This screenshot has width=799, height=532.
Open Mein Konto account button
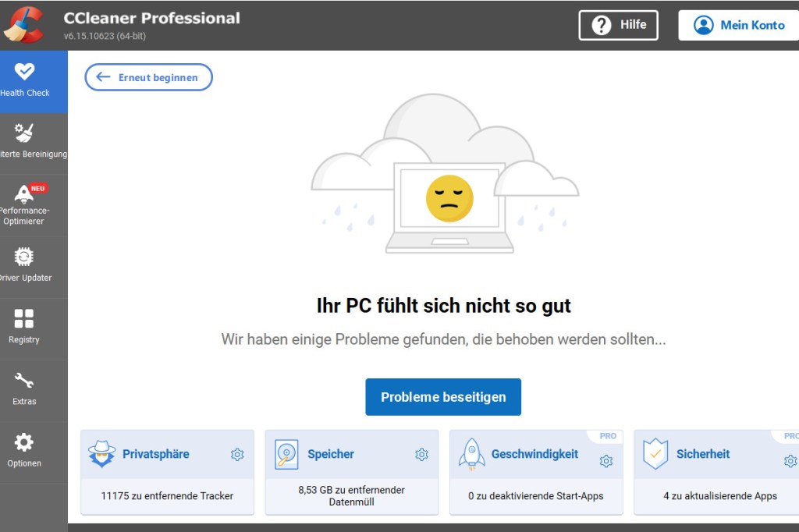[x=738, y=25]
